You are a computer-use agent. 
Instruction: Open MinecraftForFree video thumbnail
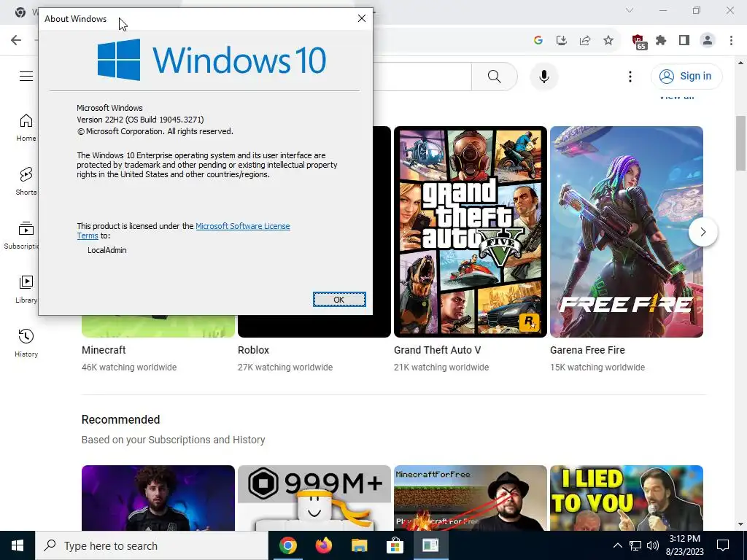tap(471, 498)
